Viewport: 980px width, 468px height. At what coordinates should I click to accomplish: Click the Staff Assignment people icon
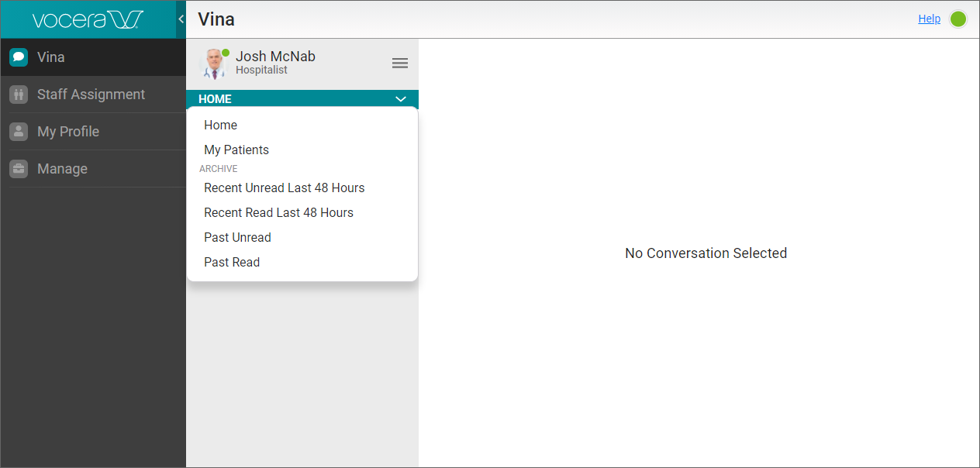pos(19,95)
